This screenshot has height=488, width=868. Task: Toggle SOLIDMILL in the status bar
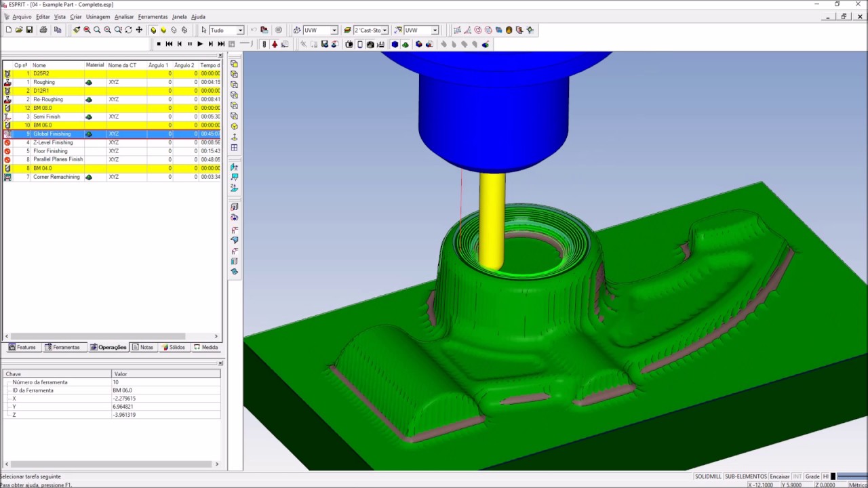708,476
